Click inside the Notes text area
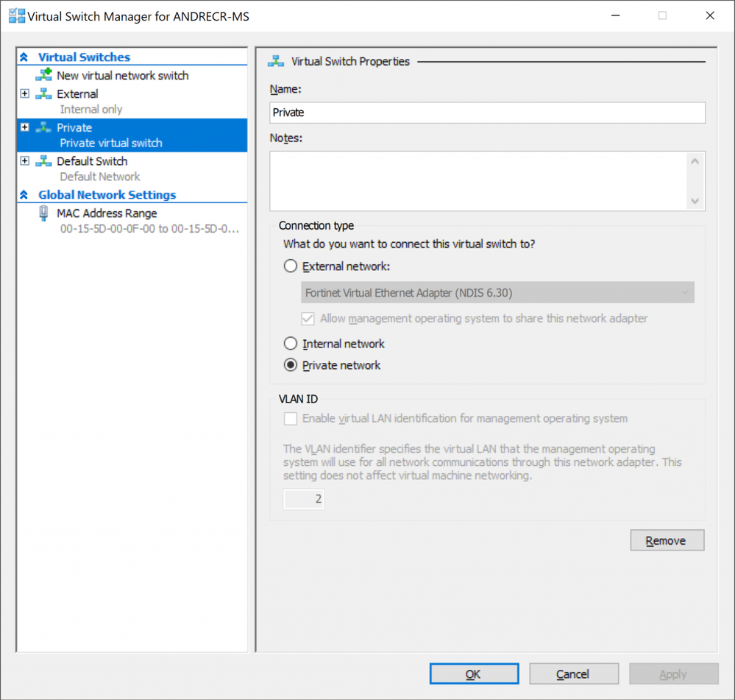The width and height of the screenshot is (735, 700). 478,181
